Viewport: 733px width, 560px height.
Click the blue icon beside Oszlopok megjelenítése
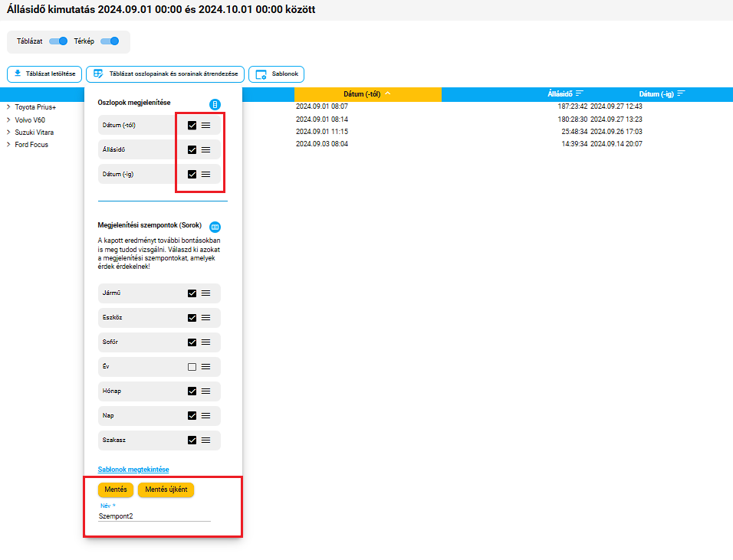pyautogui.click(x=215, y=104)
